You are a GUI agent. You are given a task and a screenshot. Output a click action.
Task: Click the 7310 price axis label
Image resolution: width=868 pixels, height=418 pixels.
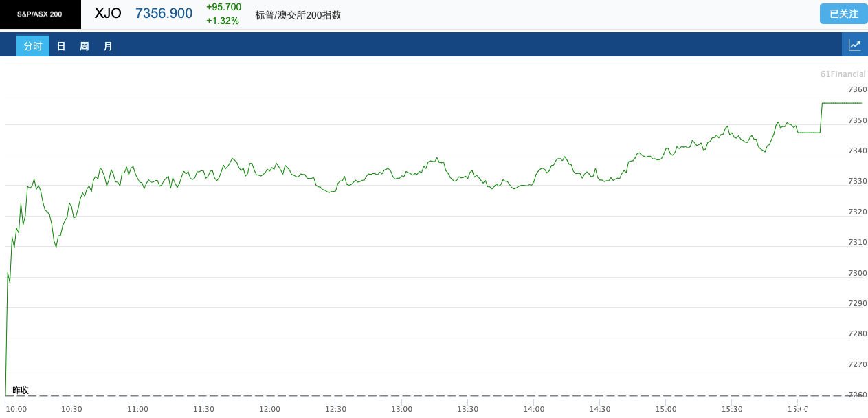pos(858,242)
